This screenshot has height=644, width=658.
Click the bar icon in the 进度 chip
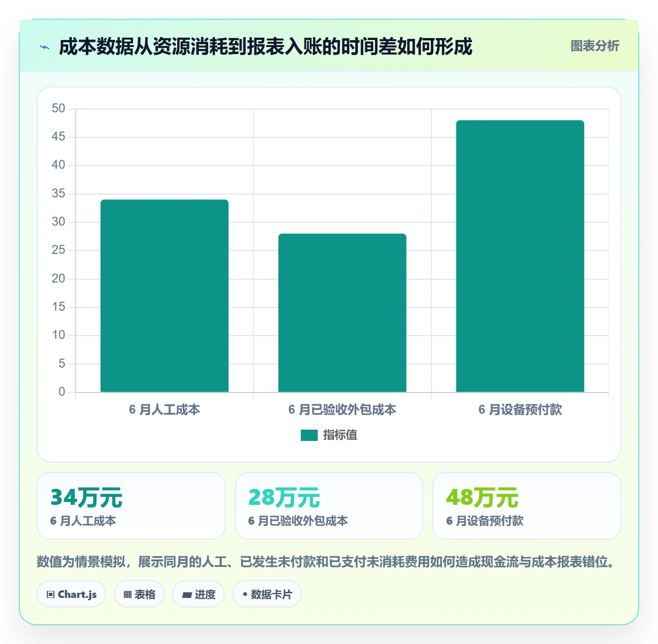pyautogui.click(x=187, y=595)
